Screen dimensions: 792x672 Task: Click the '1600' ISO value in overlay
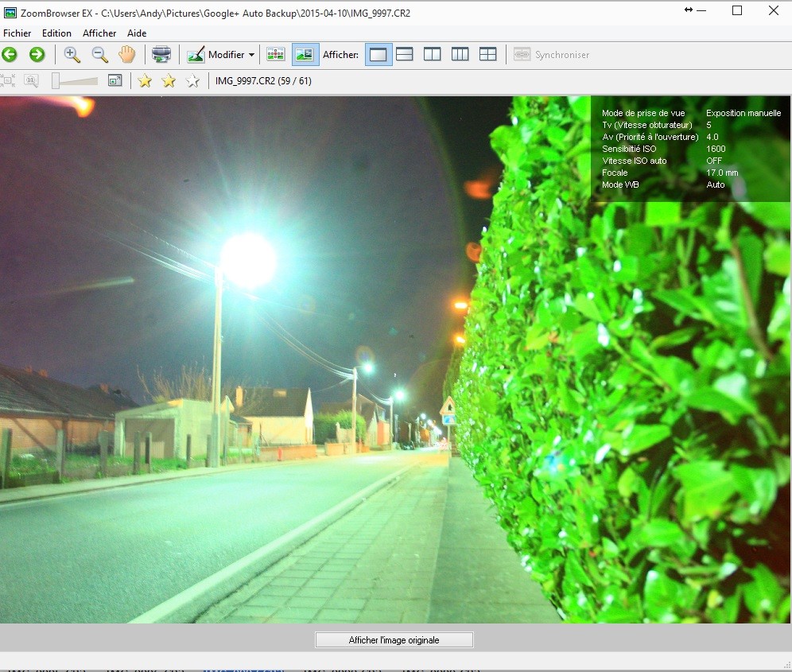716,149
